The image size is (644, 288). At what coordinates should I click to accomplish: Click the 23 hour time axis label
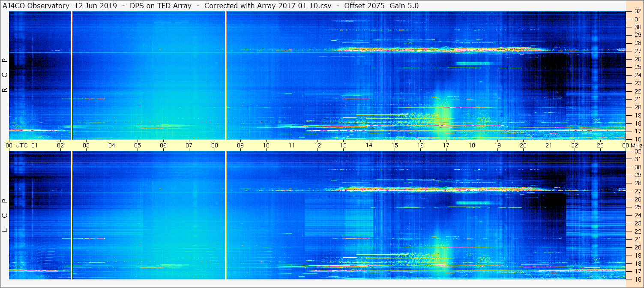tap(600, 145)
